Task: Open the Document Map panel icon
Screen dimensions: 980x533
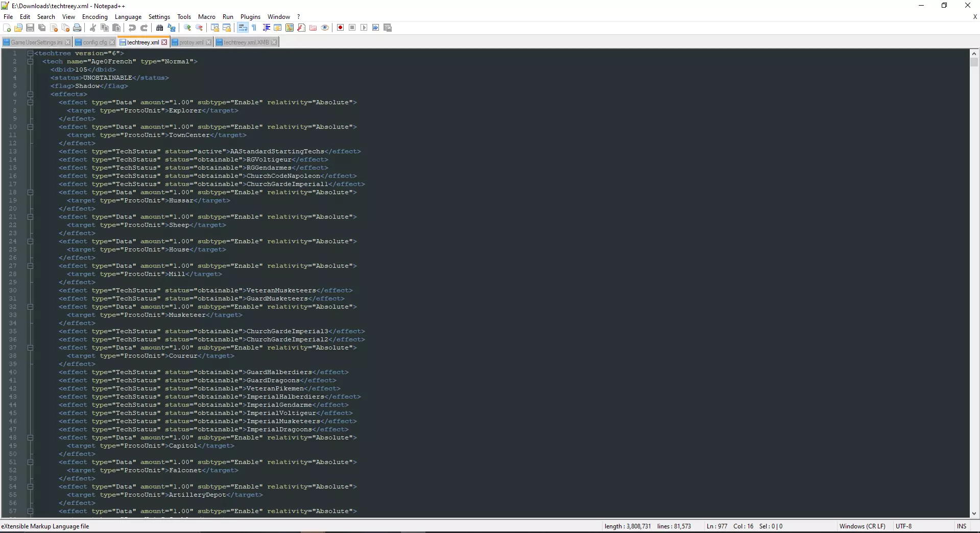Action: point(290,28)
